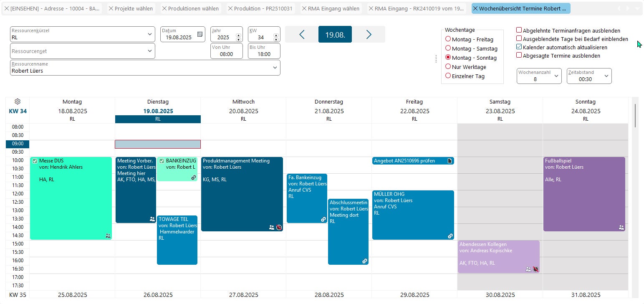Click the participants icon on the Fußballspiel appointment
The image size is (644, 304).
(x=621, y=228)
